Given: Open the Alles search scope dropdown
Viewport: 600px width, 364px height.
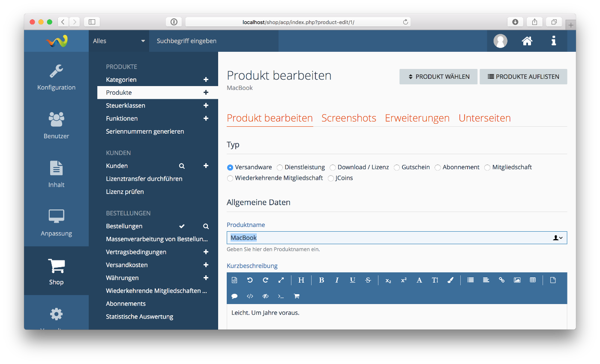Looking at the screenshot, I should pyautogui.click(x=119, y=41).
